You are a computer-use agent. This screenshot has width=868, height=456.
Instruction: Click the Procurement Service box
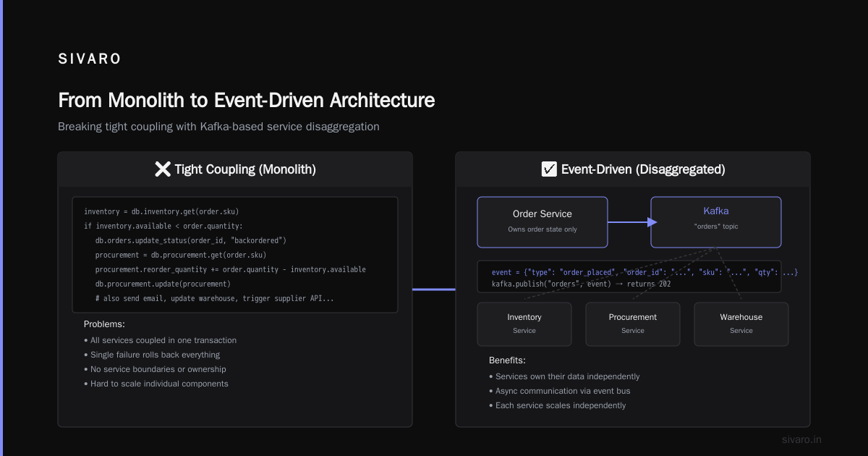pyautogui.click(x=633, y=324)
